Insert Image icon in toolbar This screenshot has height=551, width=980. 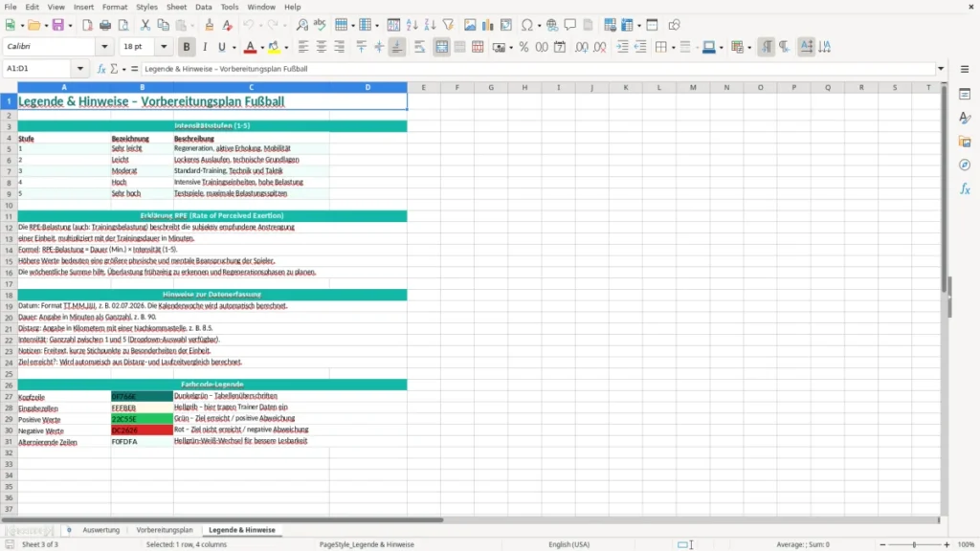[470, 25]
